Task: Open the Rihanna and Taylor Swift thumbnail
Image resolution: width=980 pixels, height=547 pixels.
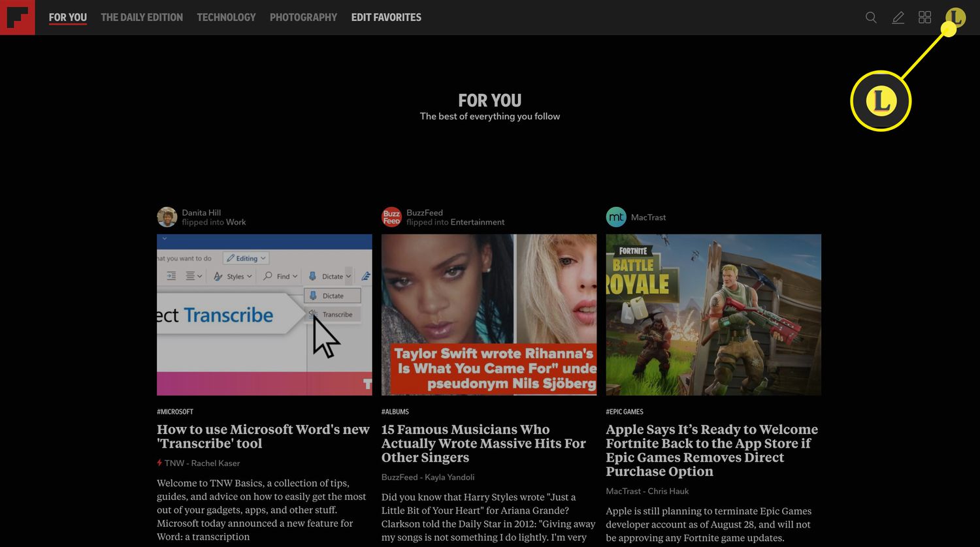Action: tap(489, 315)
